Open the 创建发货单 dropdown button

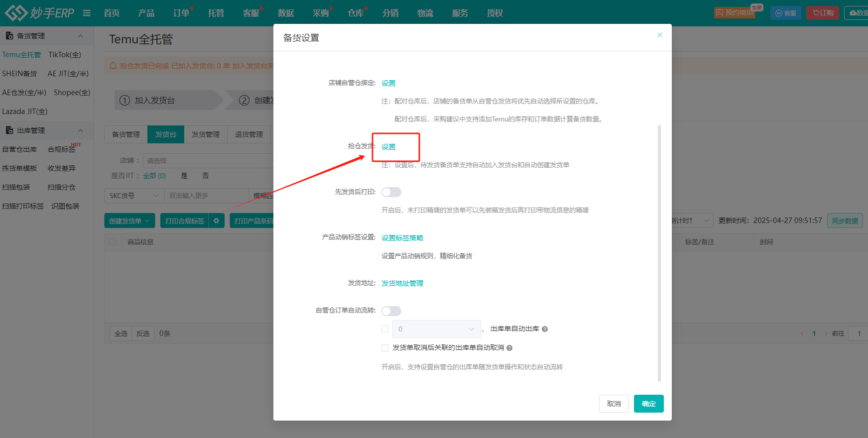point(129,220)
